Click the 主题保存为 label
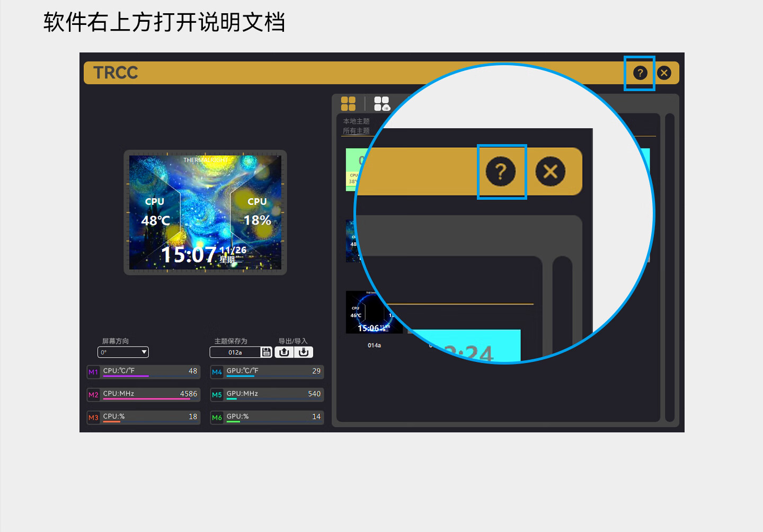 point(230,341)
